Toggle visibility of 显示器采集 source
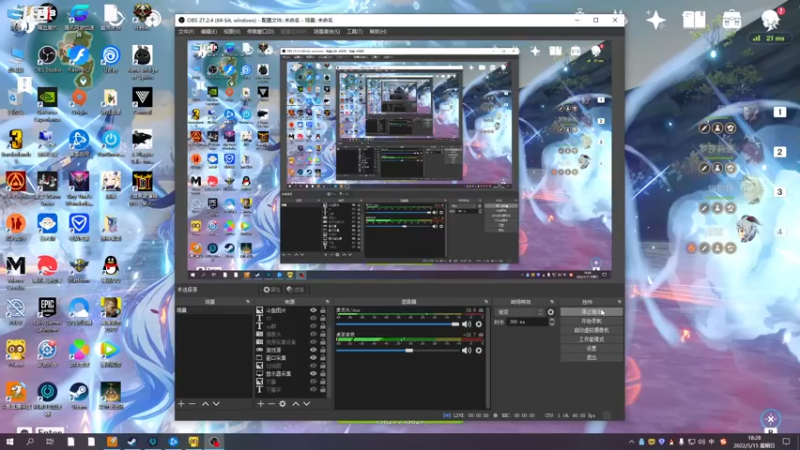This screenshot has height=450, width=800. pos(313,373)
